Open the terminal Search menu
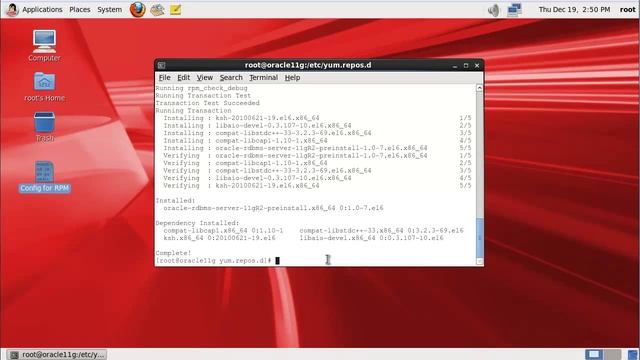Viewport: 640px width, 360px height. click(231, 78)
